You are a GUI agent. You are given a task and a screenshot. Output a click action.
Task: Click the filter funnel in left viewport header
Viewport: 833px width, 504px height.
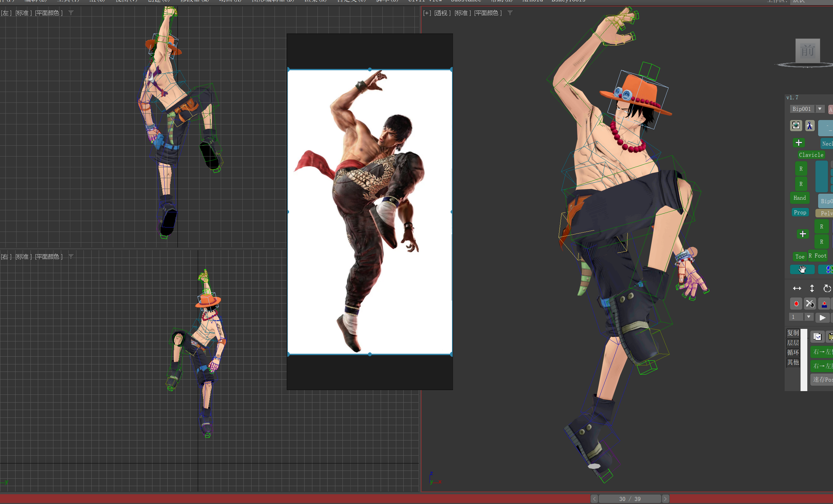[71, 13]
